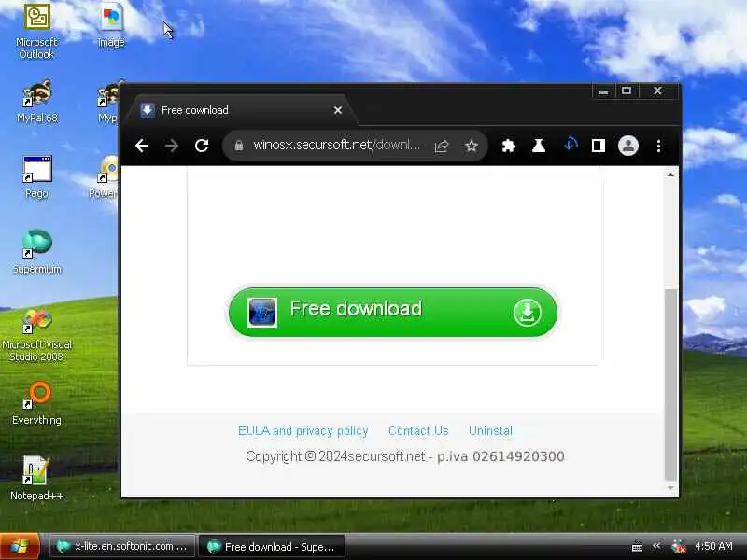747x560 pixels.
Task: Click the browser forward arrow
Action: [172, 146]
